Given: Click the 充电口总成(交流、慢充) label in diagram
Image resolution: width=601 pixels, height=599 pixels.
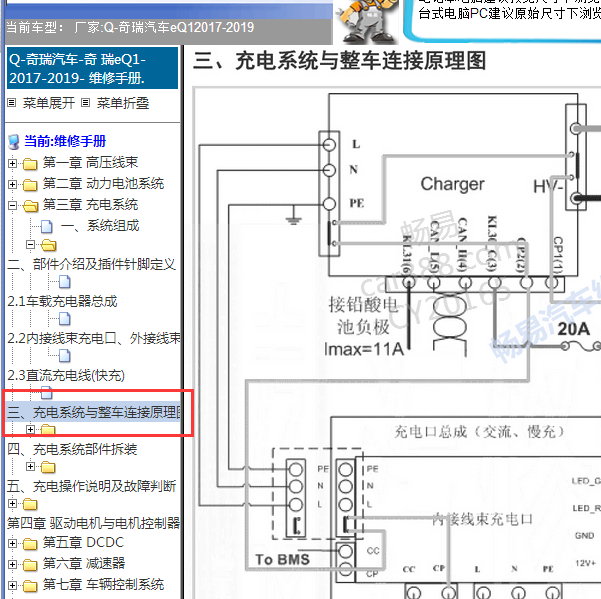Looking at the screenshot, I should click(x=480, y=432).
